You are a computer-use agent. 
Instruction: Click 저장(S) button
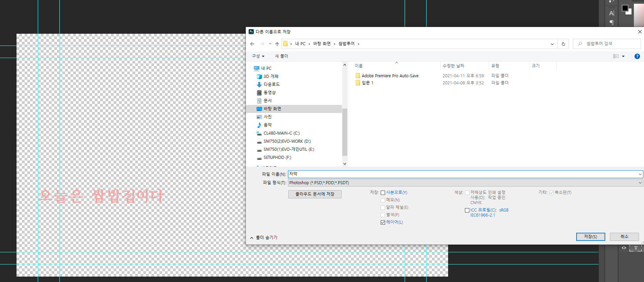point(590,237)
